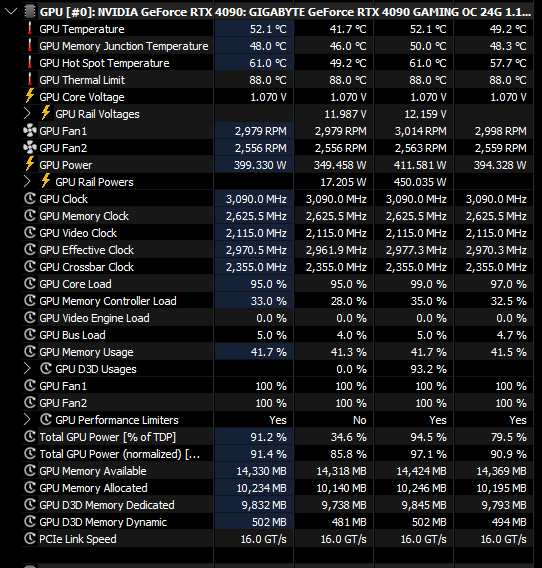The height and width of the screenshot is (568, 542).
Task: Select the Total GPU Power [% of TDP] row
Action: click(x=278, y=437)
